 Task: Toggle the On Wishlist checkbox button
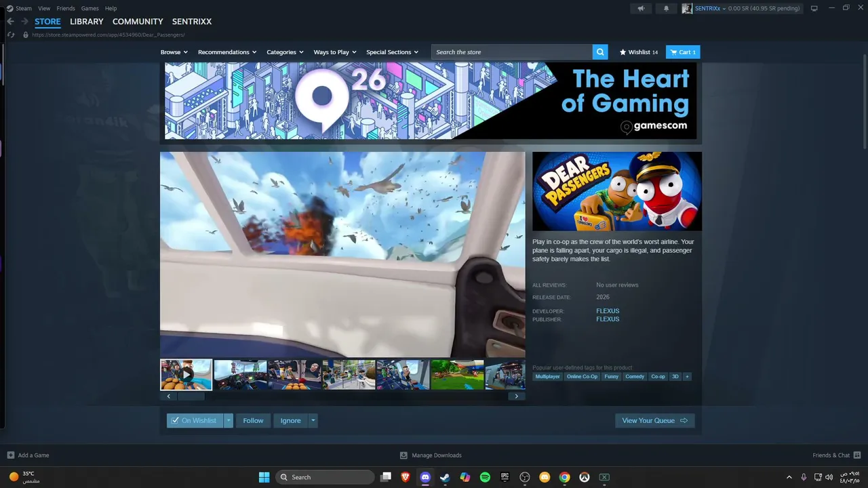point(195,421)
